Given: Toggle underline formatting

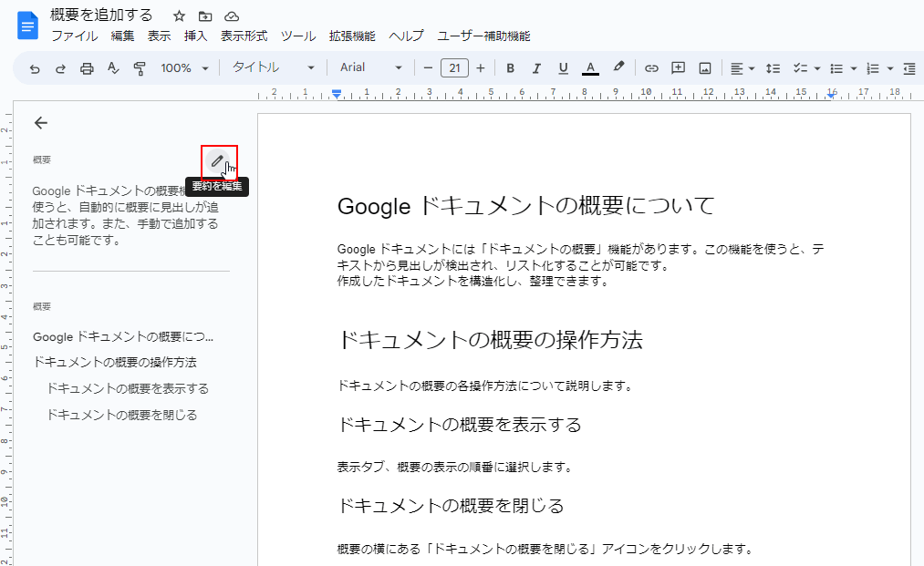Looking at the screenshot, I should click(563, 68).
